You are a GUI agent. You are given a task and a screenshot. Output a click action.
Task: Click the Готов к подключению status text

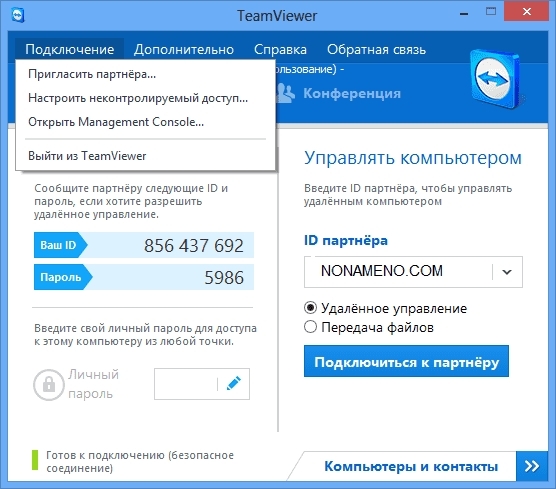point(140,461)
